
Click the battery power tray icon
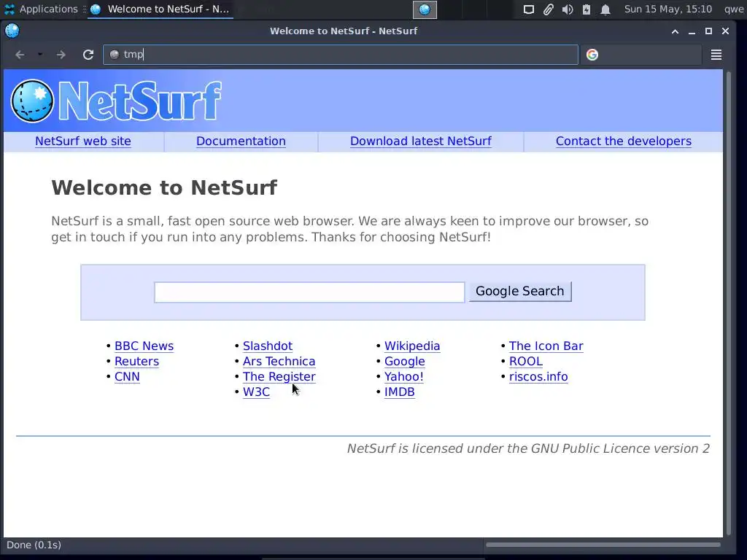[587, 9]
